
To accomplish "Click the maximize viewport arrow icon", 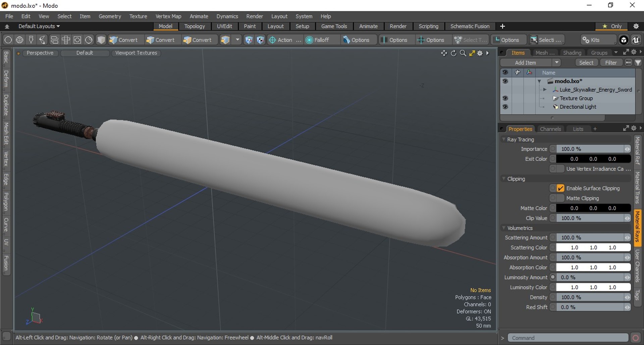I will coord(472,53).
